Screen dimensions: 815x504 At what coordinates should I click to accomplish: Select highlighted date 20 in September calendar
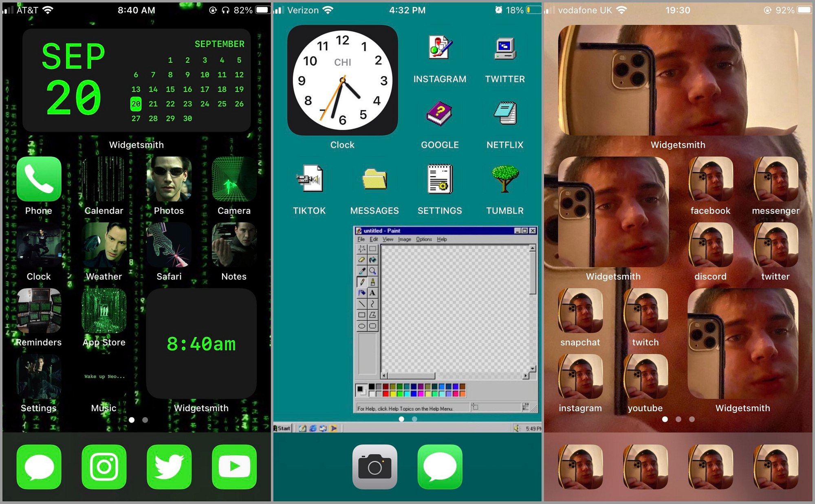click(136, 104)
